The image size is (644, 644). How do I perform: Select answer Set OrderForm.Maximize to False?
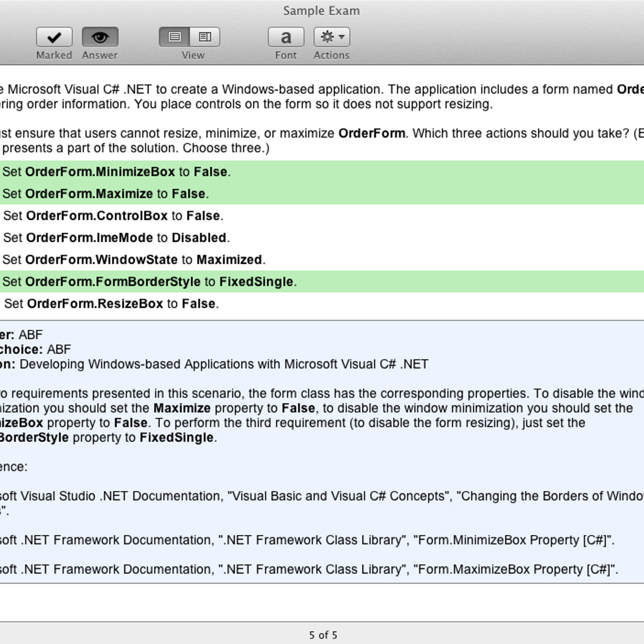pos(322,194)
